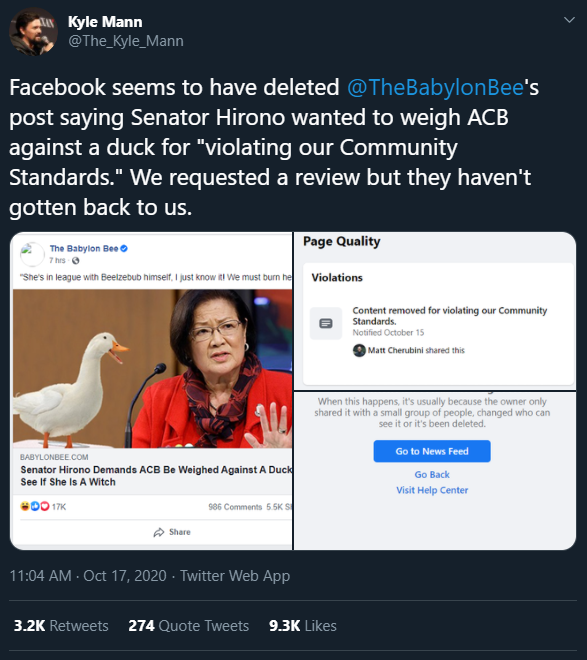587x660 pixels.
Task: Click the Go to News Feed button
Action: [432, 451]
